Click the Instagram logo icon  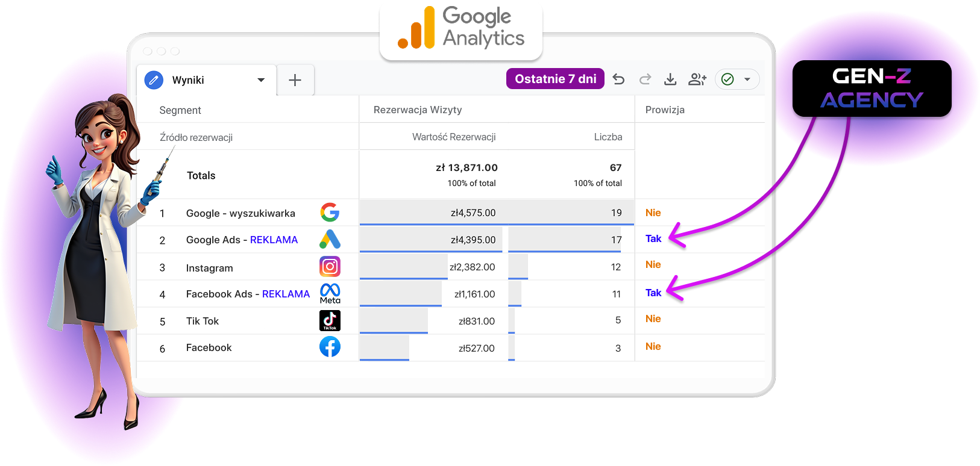coord(330,266)
